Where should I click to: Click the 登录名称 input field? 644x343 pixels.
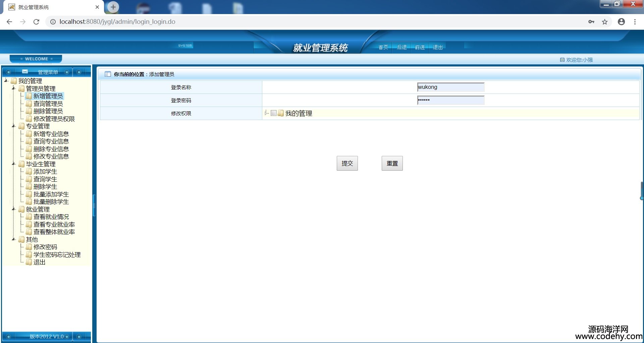[451, 87]
